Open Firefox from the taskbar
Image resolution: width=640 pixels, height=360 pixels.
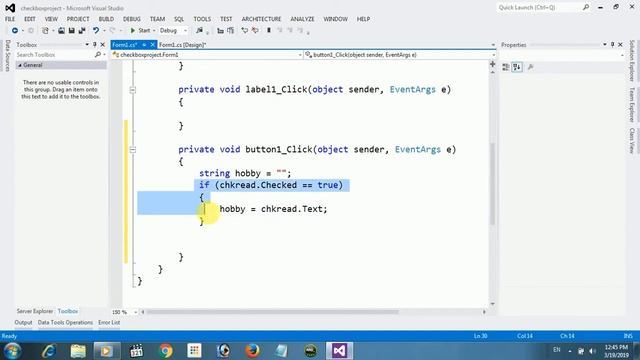(252, 351)
